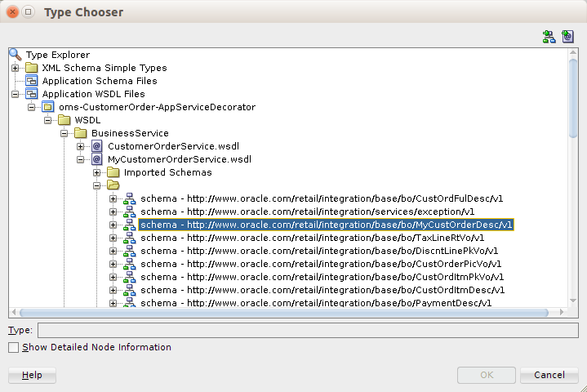Click the scroll down arrow of tree

[573, 301]
